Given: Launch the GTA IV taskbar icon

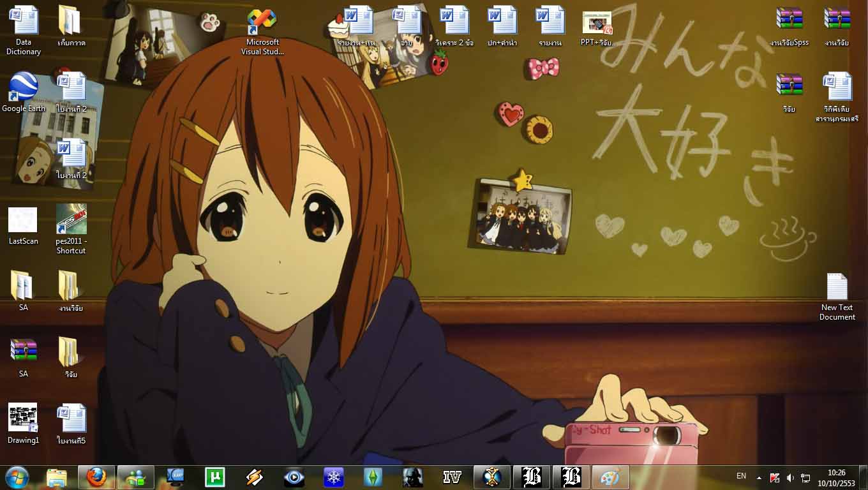Looking at the screenshot, I should tap(453, 477).
